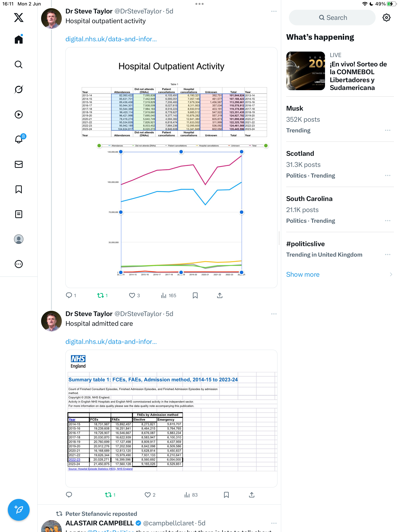Open CONMEBOL Libertadores live event
Viewport: 399px width, 532px height.
(x=340, y=71)
